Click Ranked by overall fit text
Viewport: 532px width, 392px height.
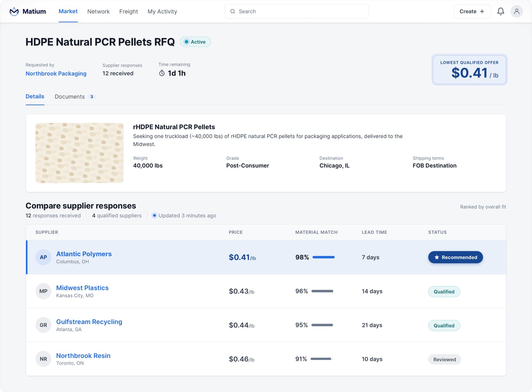pyautogui.click(x=483, y=207)
